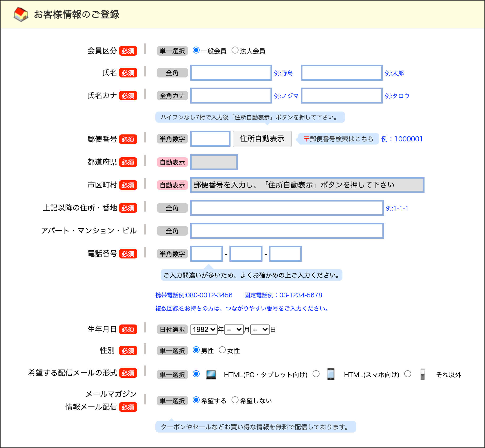485x448 pixels.
Task: Open the birth year dropdown showing 1982
Action: coord(204,330)
